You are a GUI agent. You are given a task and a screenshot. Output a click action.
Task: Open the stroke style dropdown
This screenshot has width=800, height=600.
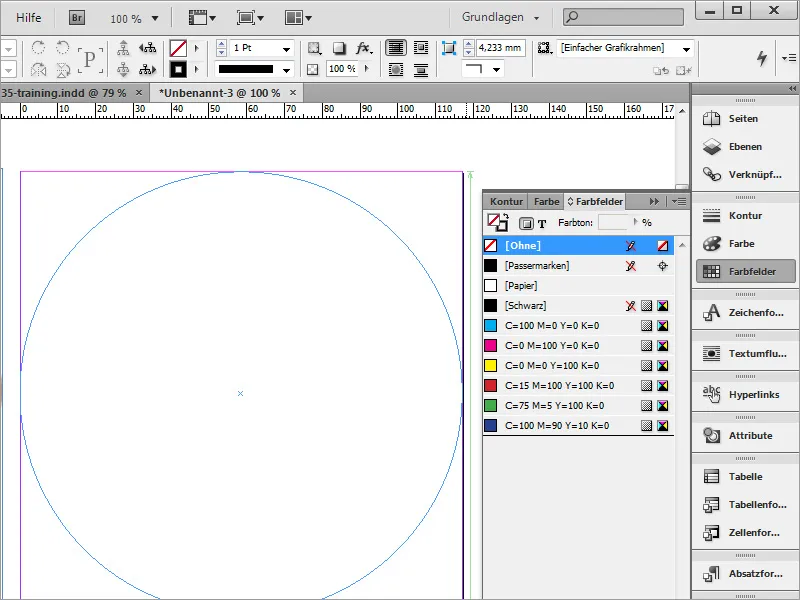(x=286, y=69)
